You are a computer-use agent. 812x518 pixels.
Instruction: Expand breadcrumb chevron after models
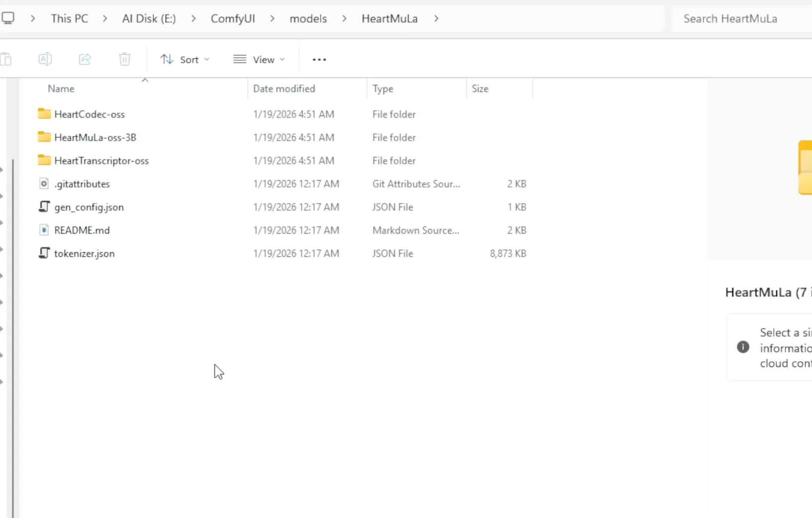coord(344,18)
